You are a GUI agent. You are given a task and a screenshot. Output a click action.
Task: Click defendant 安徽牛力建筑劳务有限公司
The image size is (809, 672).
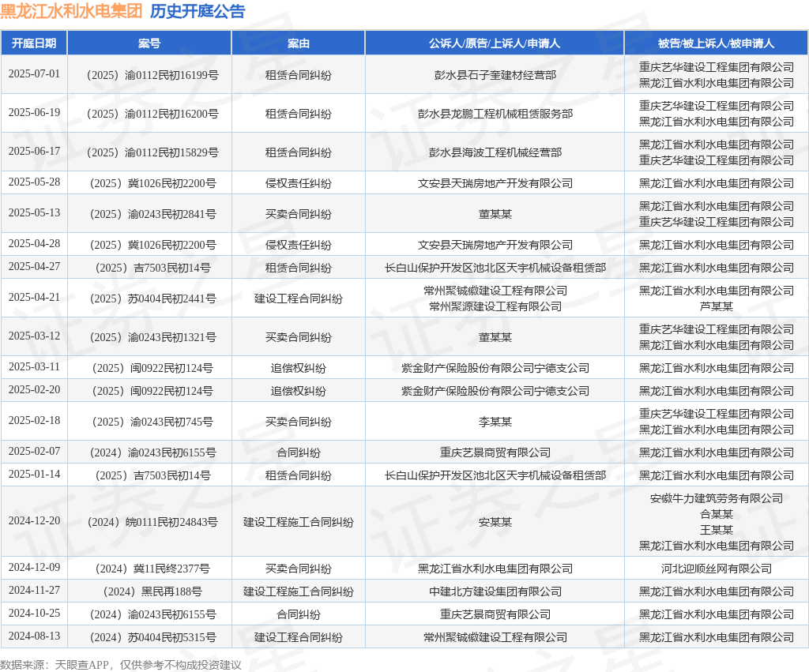pos(716,498)
